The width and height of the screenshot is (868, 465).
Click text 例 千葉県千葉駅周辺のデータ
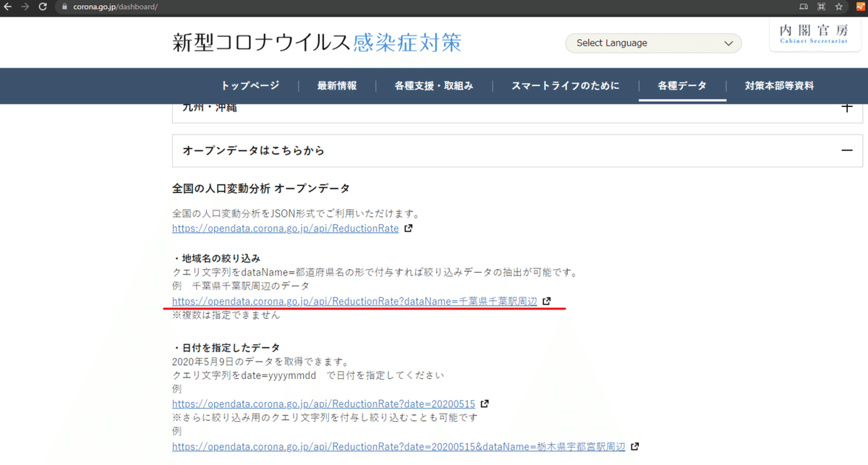point(240,286)
